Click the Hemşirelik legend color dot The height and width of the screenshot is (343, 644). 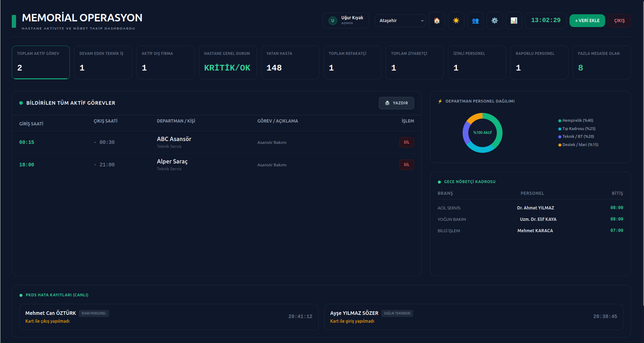click(560, 121)
